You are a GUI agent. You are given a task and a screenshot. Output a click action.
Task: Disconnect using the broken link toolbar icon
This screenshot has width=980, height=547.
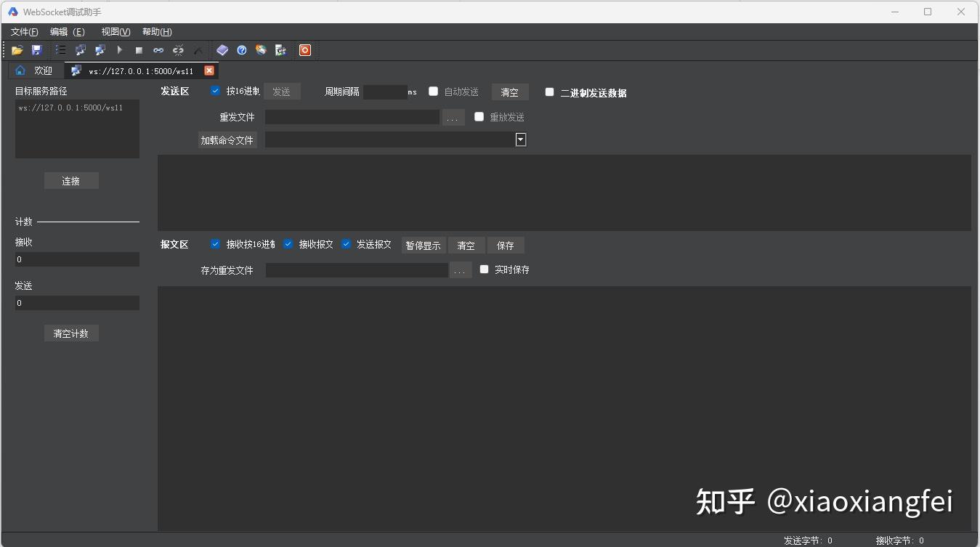tap(178, 50)
